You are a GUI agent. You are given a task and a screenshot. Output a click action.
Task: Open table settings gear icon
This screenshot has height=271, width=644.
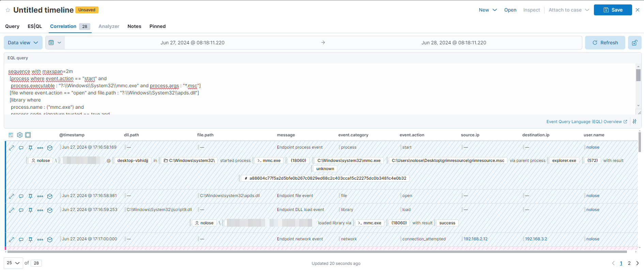(20, 135)
